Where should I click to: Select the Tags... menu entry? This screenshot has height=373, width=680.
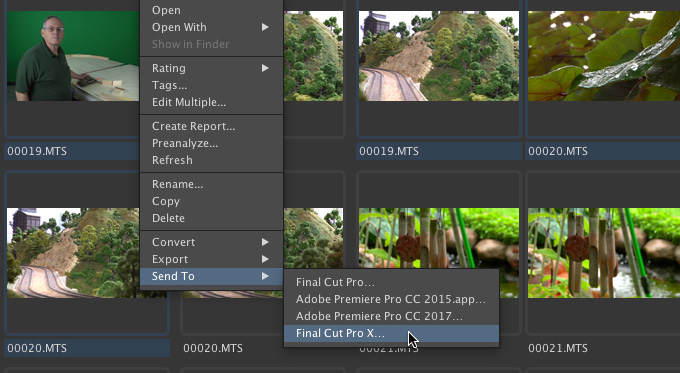click(211, 85)
